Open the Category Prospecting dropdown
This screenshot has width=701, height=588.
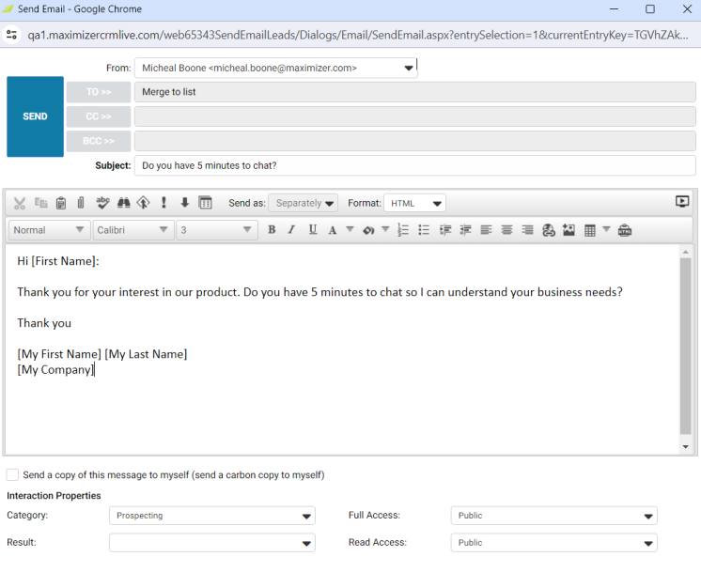tap(212, 516)
